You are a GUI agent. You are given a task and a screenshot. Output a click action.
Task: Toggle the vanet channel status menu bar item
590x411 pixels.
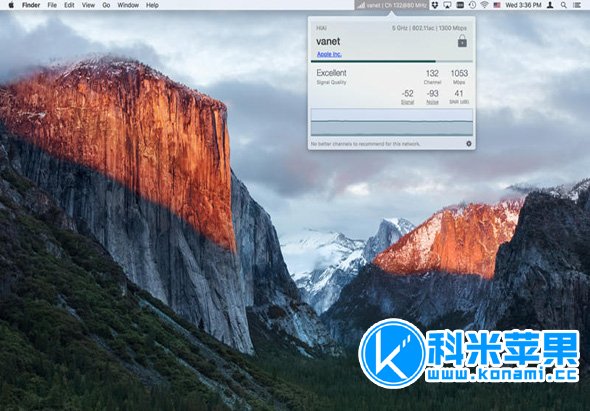pos(391,5)
